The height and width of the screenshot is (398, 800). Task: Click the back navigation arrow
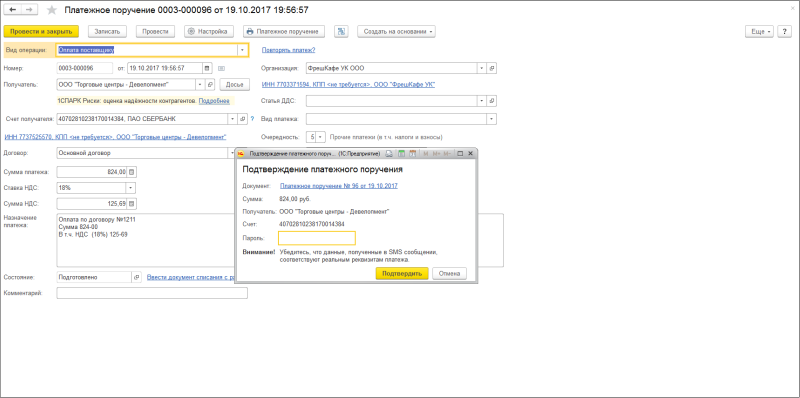coord(13,10)
